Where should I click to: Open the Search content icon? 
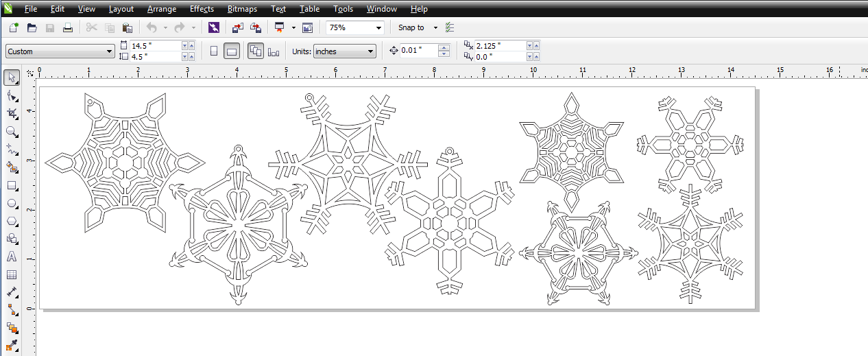point(214,27)
